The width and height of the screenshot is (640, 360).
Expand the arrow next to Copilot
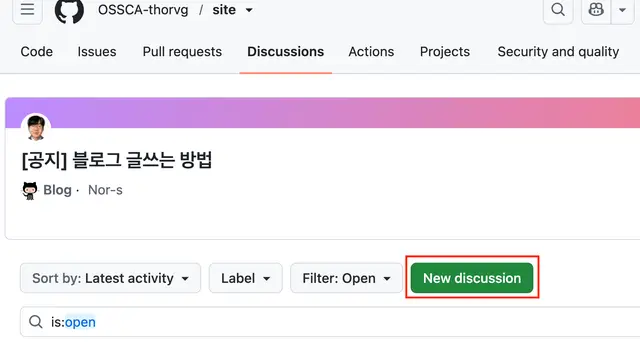tap(622, 9)
